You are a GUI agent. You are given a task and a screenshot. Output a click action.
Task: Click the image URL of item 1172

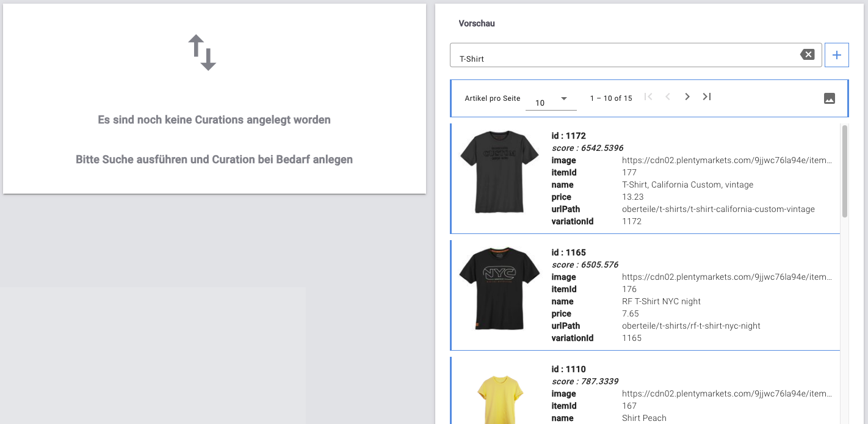(x=727, y=160)
